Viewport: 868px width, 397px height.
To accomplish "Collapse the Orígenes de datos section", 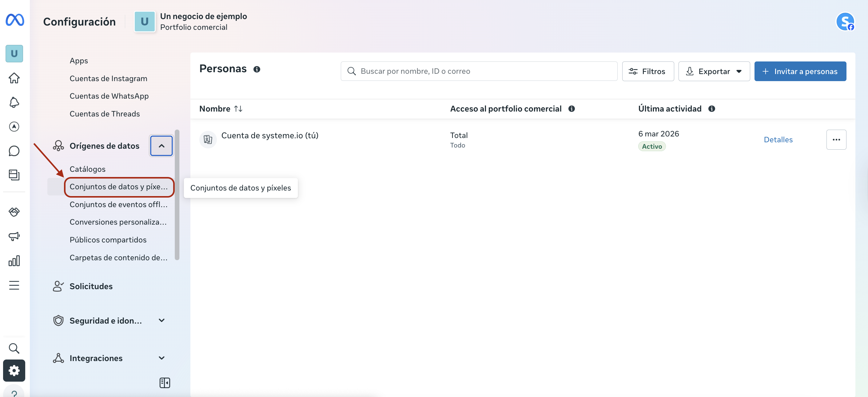I will coord(161,146).
